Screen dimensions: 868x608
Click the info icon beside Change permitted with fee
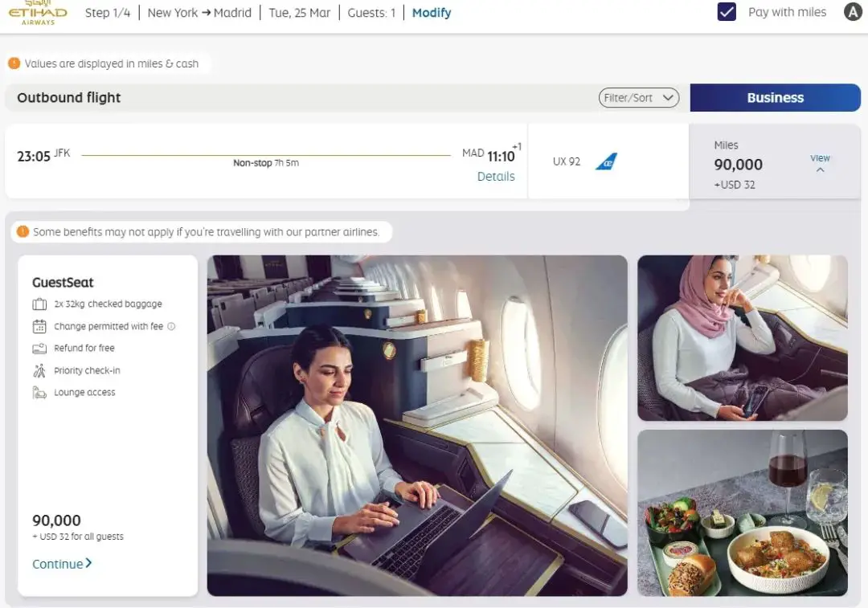(171, 326)
